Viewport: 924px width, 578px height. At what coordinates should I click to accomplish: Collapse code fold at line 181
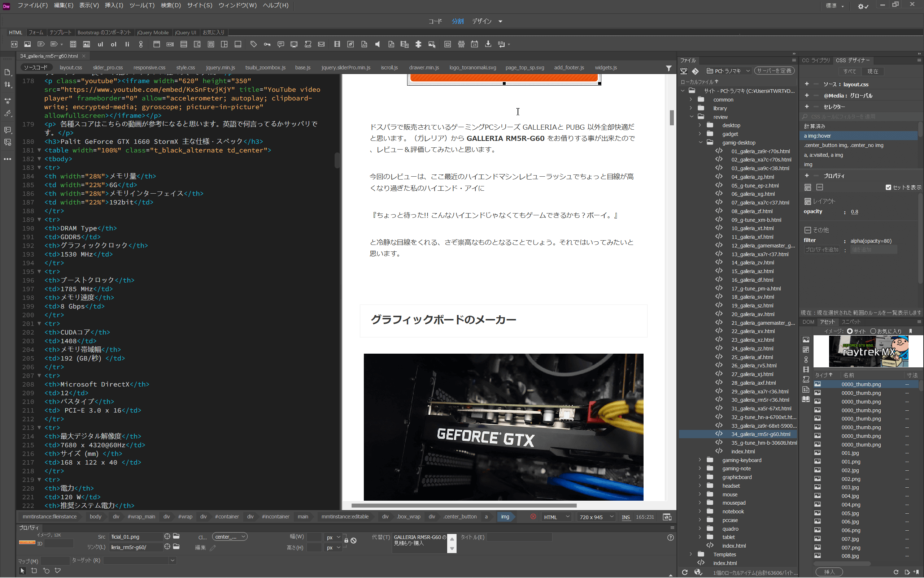pyautogui.click(x=39, y=150)
